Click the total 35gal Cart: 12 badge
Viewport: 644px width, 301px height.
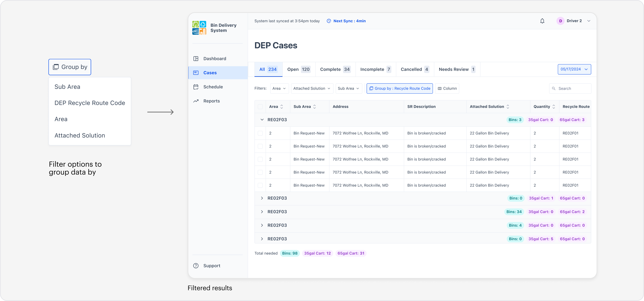point(317,253)
